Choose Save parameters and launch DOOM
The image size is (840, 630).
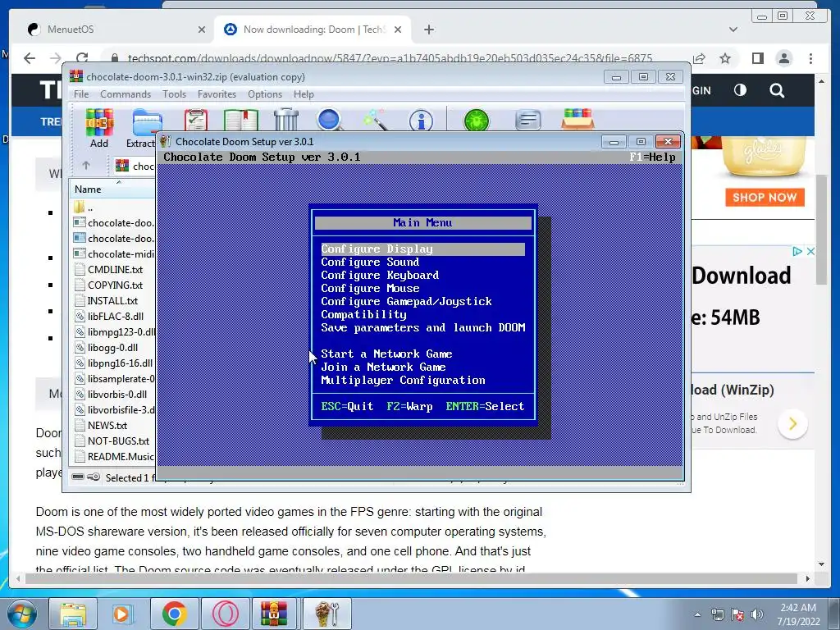(422, 328)
